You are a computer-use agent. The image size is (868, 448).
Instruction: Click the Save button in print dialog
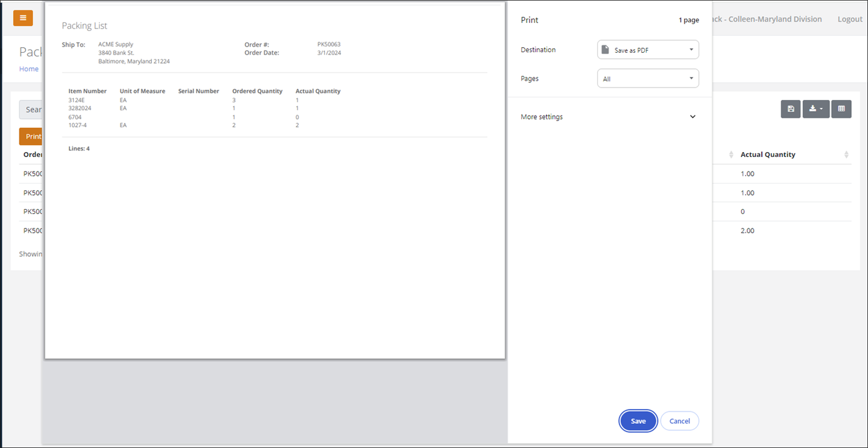(638, 421)
